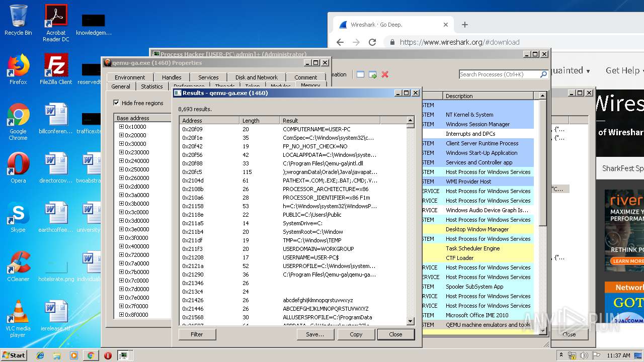Open CCleaner desktop icon
Viewport: 644px width, 362px height.
click(x=18, y=266)
